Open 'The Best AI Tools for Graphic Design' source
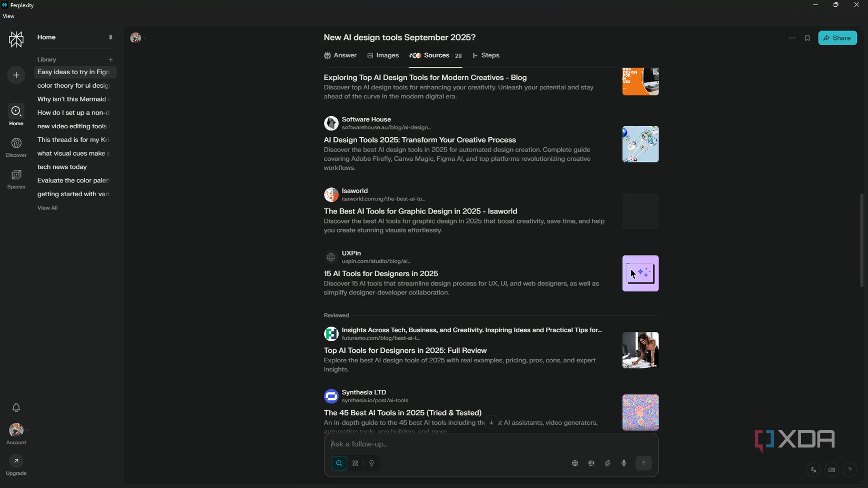 pos(420,211)
